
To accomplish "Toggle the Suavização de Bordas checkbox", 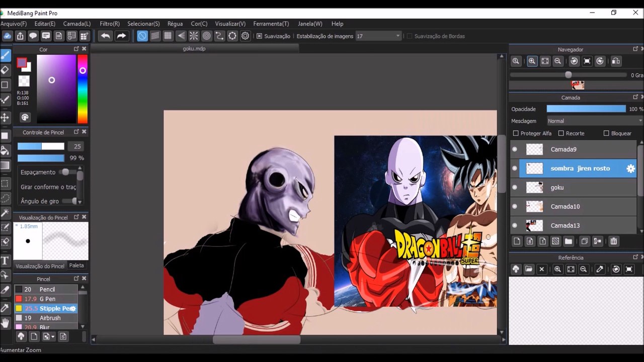I will click(410, 36).
